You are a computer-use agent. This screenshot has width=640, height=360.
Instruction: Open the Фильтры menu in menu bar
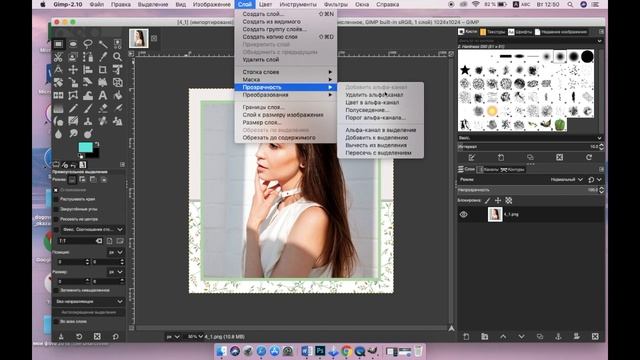(x=336, y=4)
